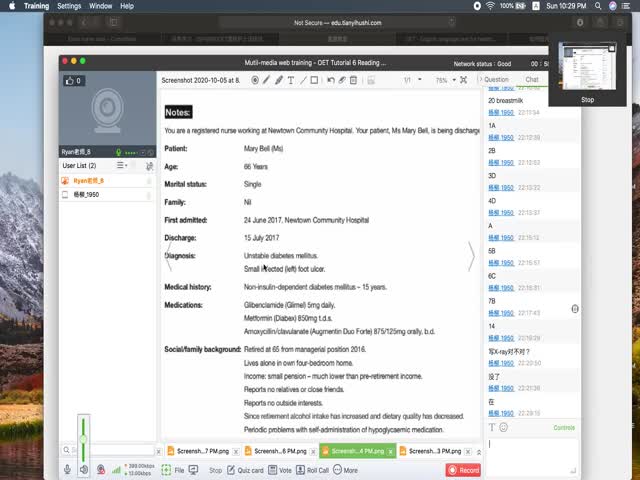Select the pen drawing tool
This screenshot has width=640, height=480.
click(x=266, y=80)
